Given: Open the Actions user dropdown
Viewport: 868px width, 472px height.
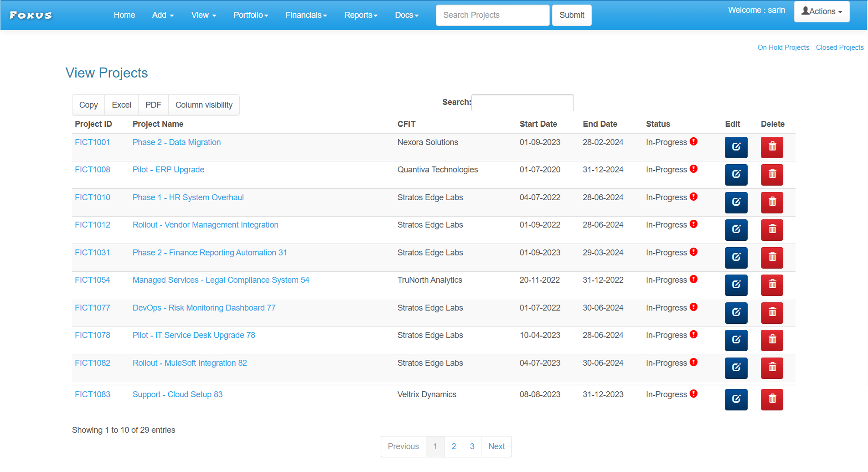Looking at the screenshot, I should 821,11.
